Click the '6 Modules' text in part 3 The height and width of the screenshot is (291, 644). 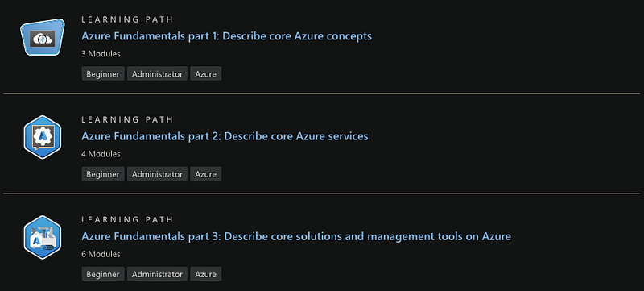(101, 254)
